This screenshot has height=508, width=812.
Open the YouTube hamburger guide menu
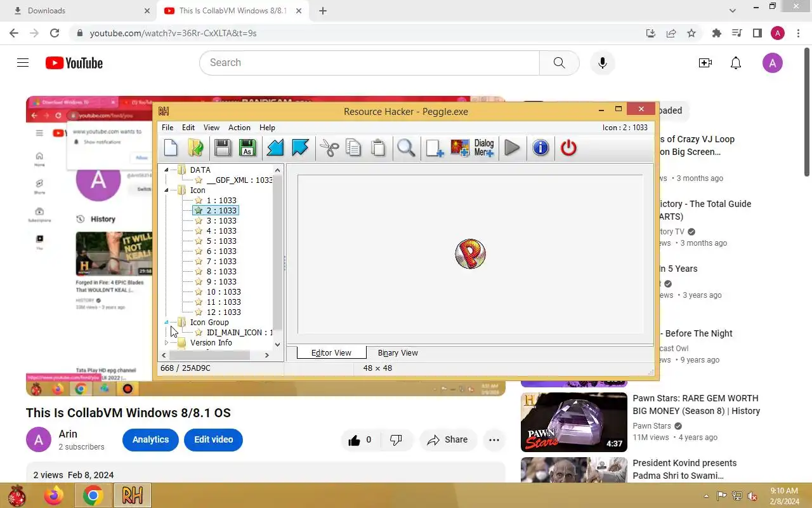[23, 63]
